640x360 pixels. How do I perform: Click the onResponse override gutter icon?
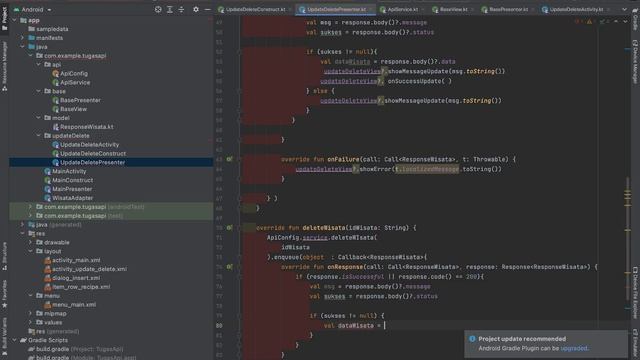[229, 267]
